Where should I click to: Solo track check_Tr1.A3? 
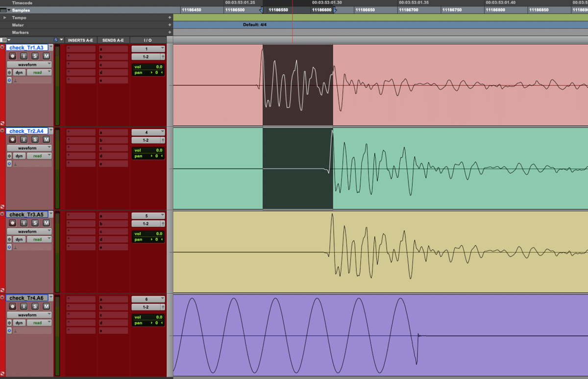(35, 56)
